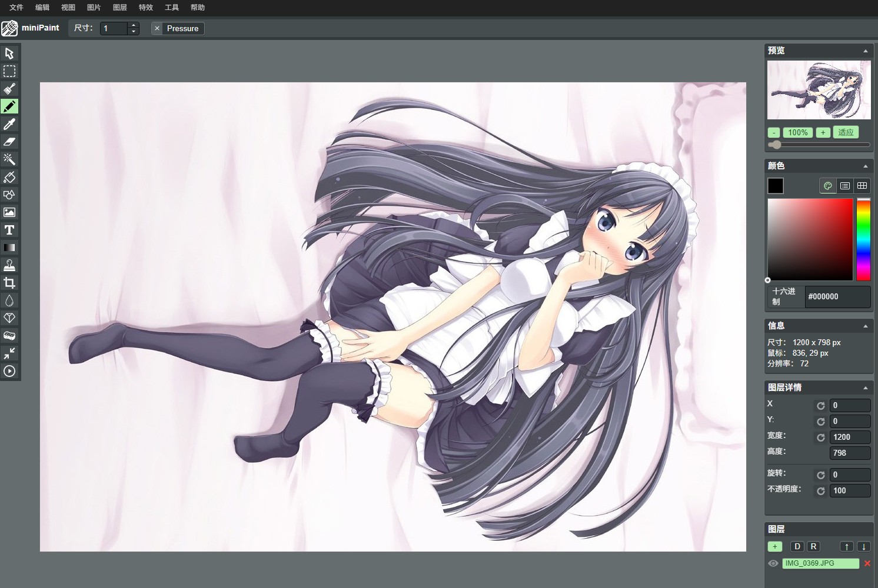
Task: Select the Gradient tool
Action: pyautogui.click(x=9, y=248)
